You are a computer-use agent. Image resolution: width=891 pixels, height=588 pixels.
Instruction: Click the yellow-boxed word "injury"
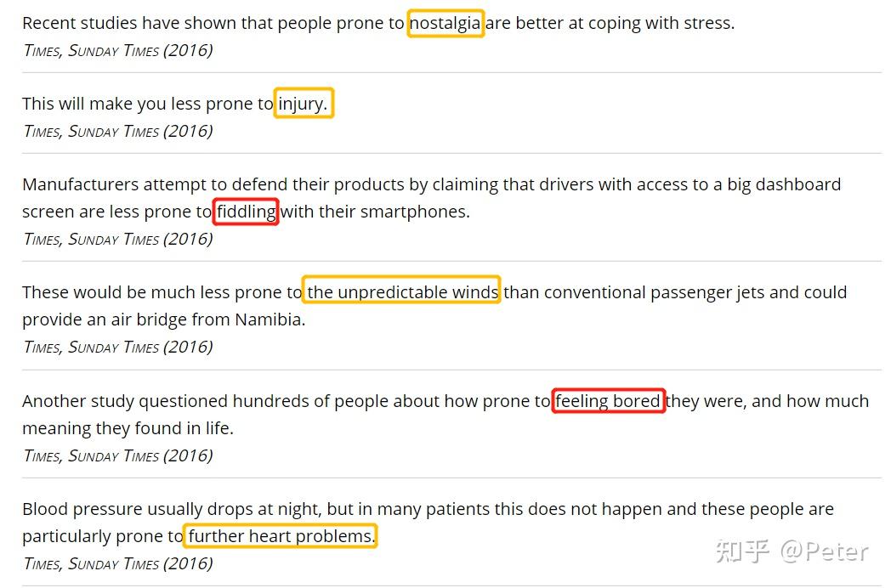tap(303, 104)
